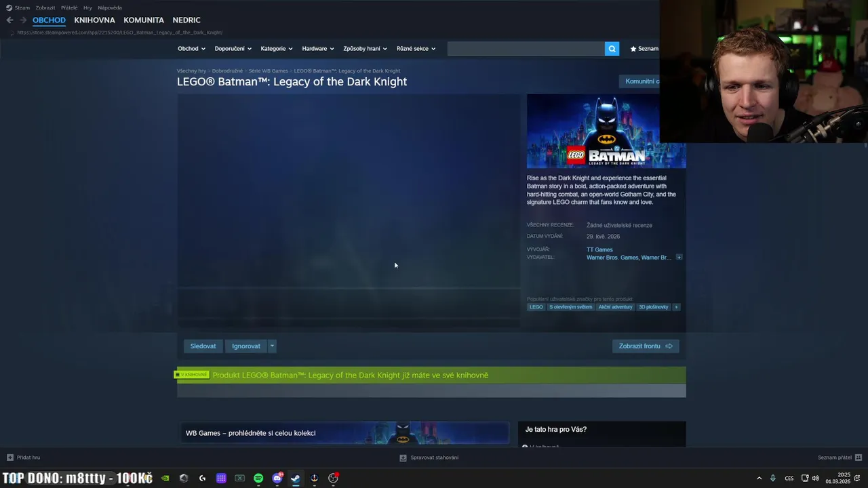868x488 pixels.
Task: Select the 3D plošinovky tag
Action: point(653,307)
